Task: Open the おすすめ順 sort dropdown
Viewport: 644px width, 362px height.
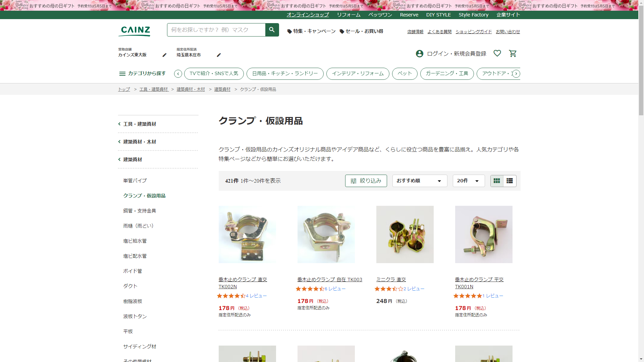Action: click(x=420, y=181)
